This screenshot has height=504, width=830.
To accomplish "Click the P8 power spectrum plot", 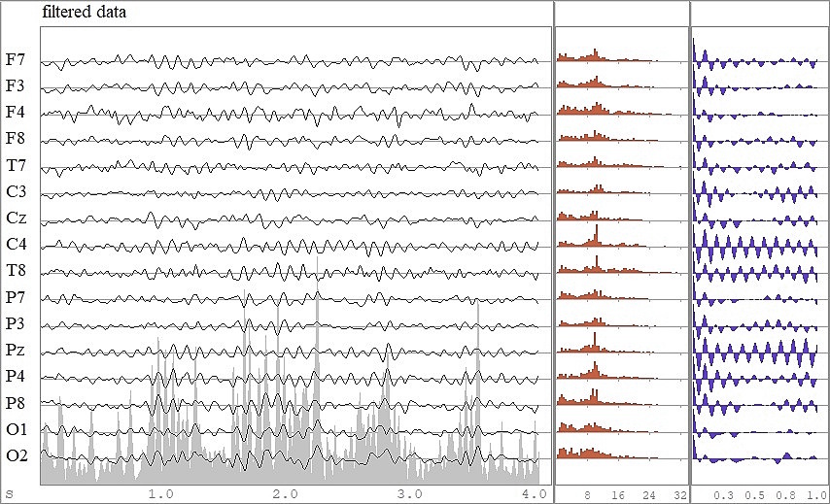I will 604,397.
